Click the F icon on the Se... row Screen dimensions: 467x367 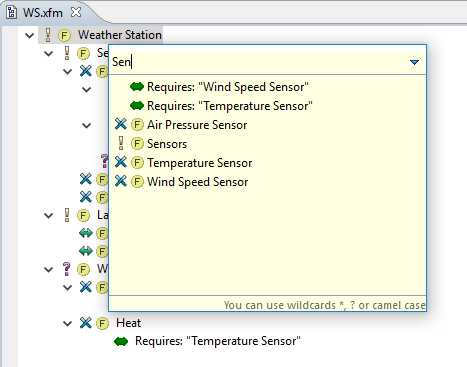click(83, 53)
